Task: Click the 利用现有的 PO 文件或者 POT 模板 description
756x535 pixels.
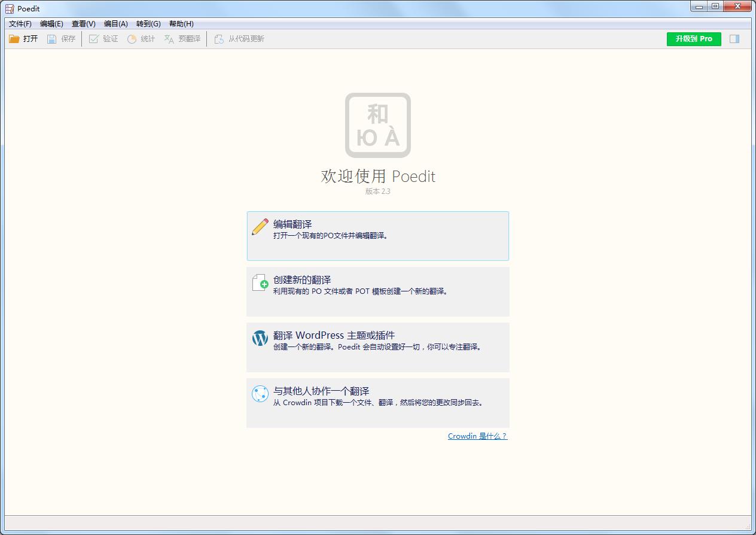Action: pos(361,291)
